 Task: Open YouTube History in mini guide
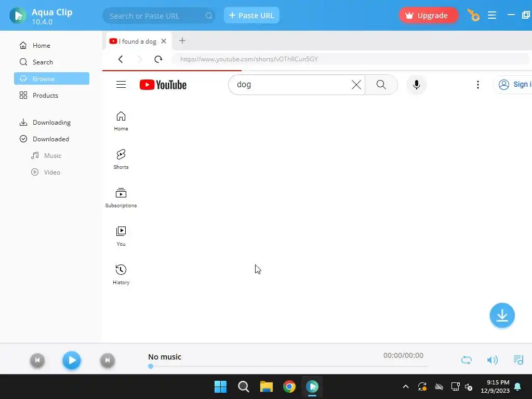pos(121,274)
